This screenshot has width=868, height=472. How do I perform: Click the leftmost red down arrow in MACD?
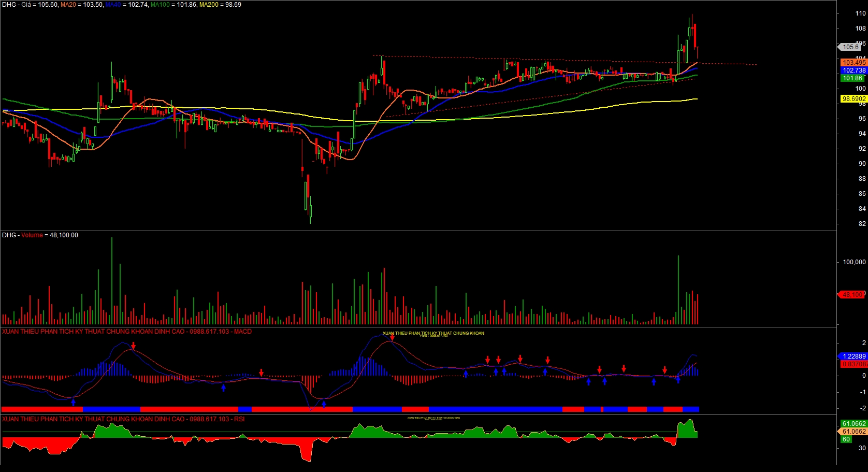tap(133, 346)
